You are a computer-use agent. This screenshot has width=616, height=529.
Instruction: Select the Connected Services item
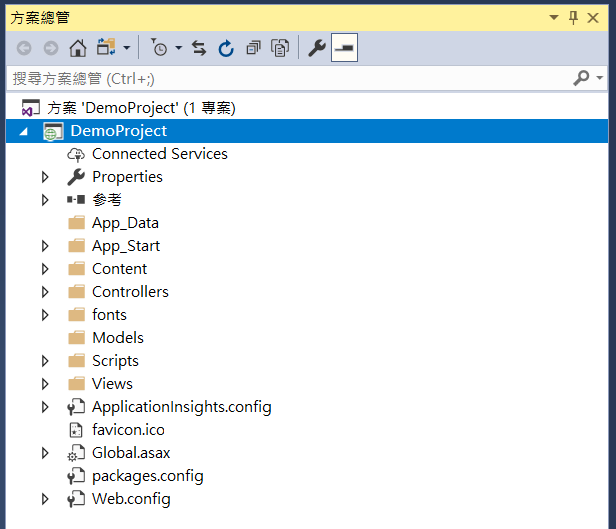[x=159, y=154]
